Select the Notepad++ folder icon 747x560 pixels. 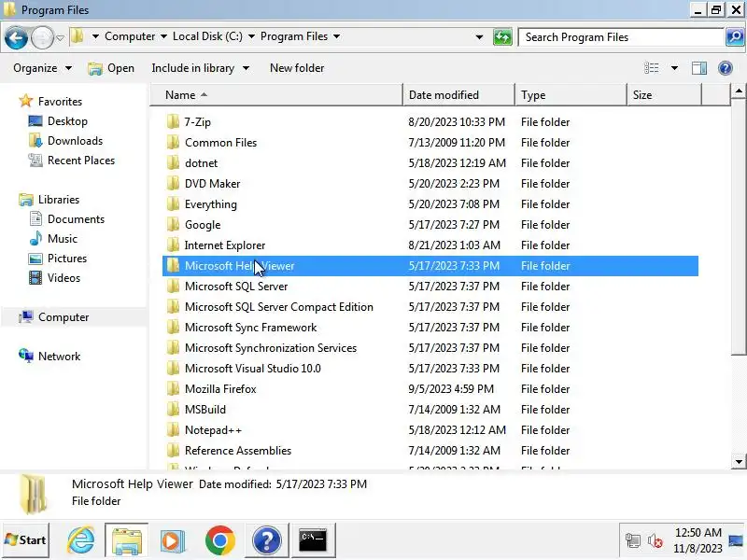tap(174, 429)
